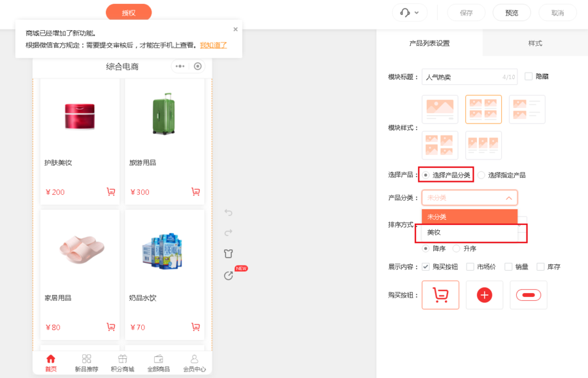Click the clothing template icon beside preview

tap(228, 254)
